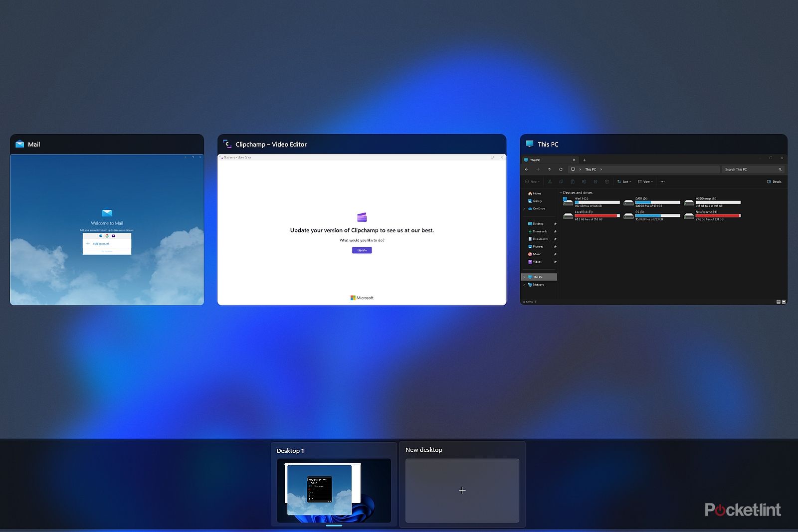Collapse the Devices and drives section
798x532 pixels.
click(561, 192)
